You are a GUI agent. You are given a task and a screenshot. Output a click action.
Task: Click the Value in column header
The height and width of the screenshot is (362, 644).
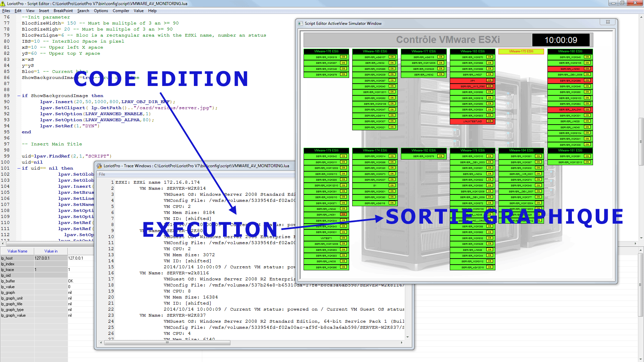tap(51, 251)
